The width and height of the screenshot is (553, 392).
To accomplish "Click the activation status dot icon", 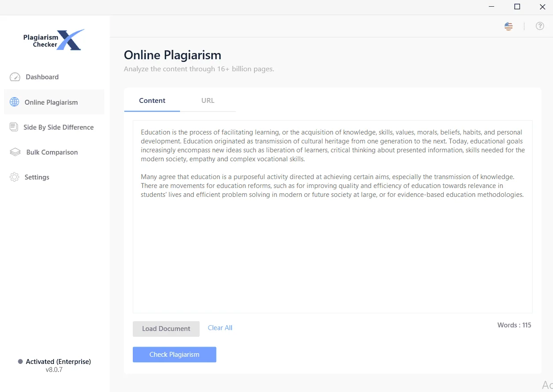I will click(20, 362).
